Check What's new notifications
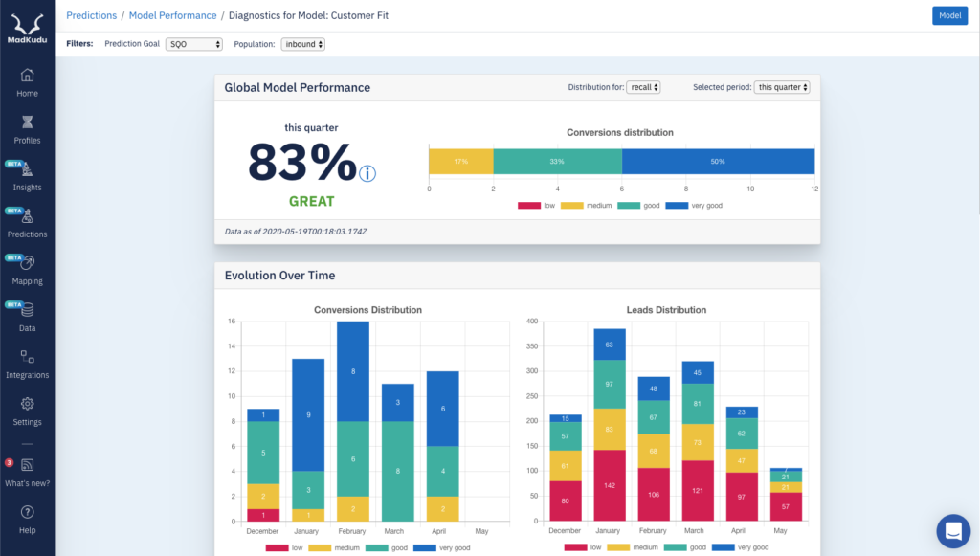 [27, 472]
